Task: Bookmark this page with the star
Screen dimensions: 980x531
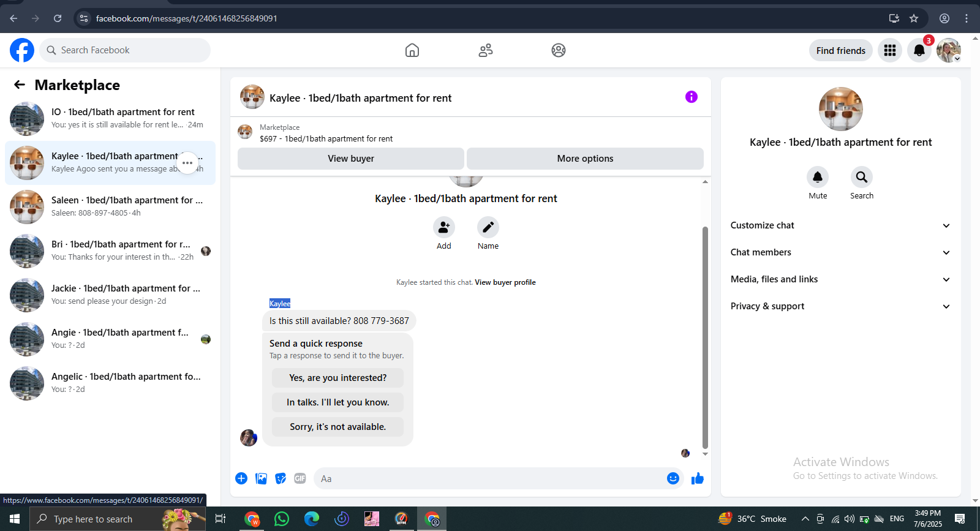Action: coord(914,18)
